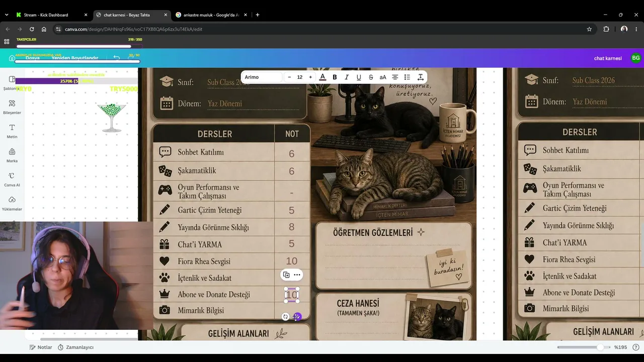Change the text color
This screenshot has height=362, width=644.
click(x=323, y=77)
